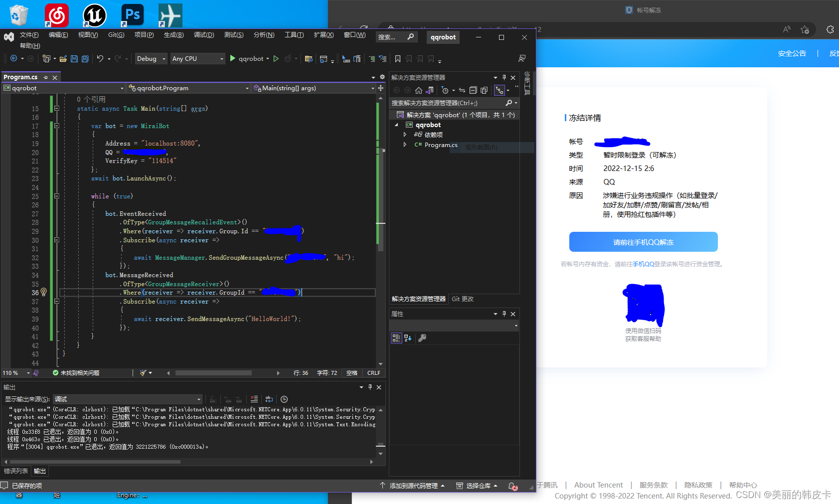
Task: Open the Properties wrench icon
Action: (422, 338)
